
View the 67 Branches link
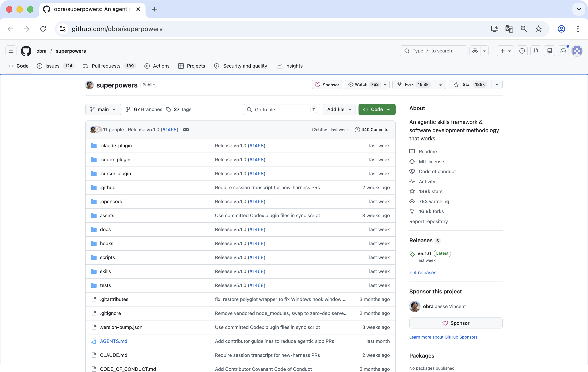[144, 109]
